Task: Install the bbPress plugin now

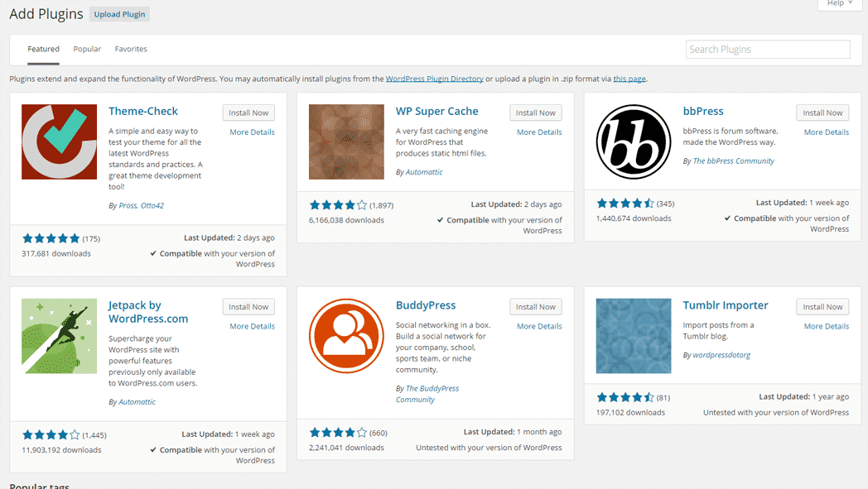Action: (822, 113)
